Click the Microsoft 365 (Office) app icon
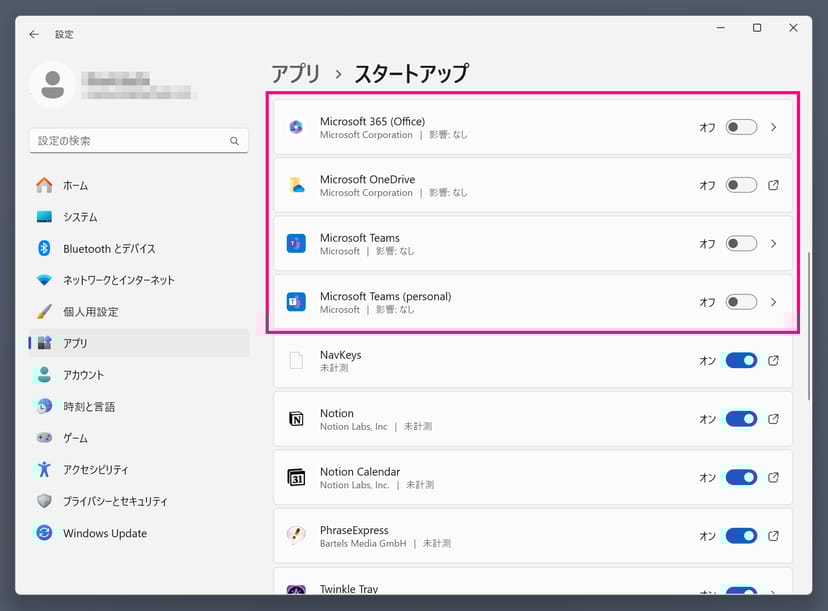Screen dimensions: 828x611 pyautogui.click(x=296, y=127)
